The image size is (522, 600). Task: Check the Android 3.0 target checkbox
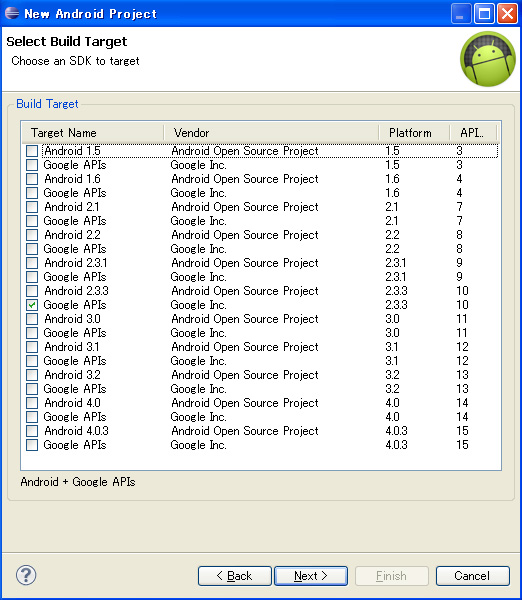tap(32, 319)
